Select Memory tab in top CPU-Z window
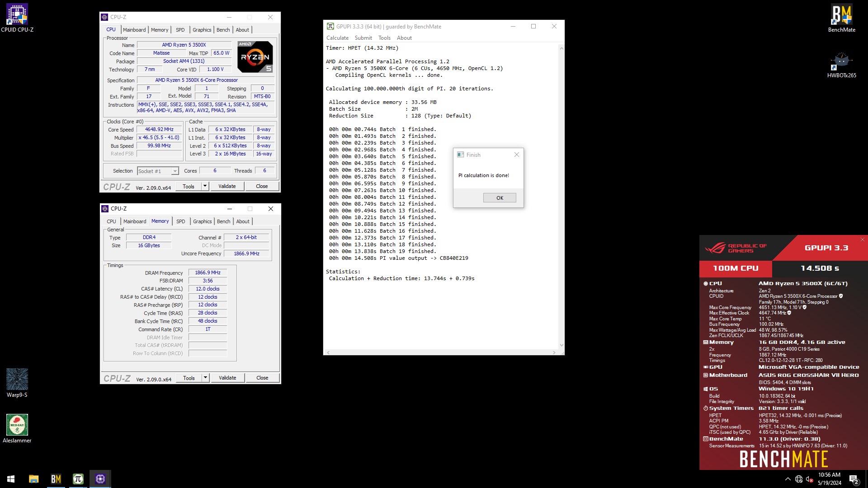The width and height of the screenshot is (868, 488). [160, 30]
